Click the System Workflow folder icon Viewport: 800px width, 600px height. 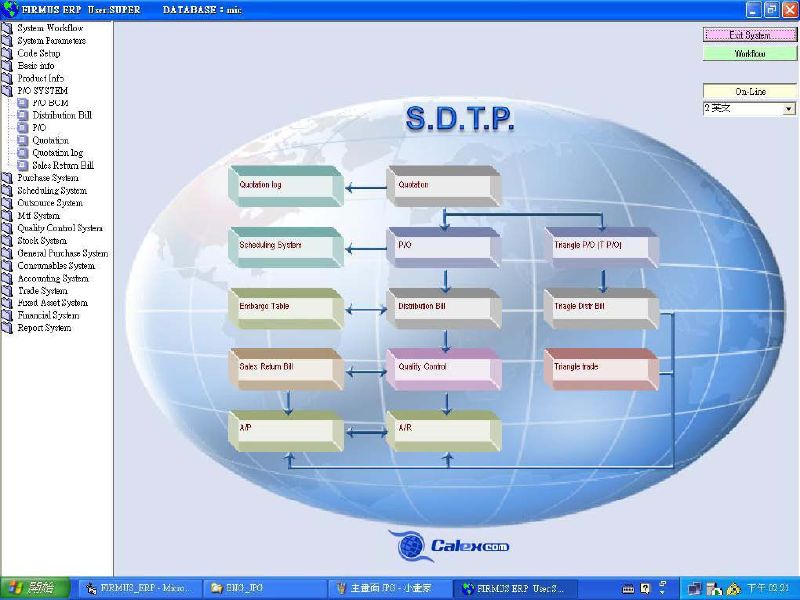point(7,28)
